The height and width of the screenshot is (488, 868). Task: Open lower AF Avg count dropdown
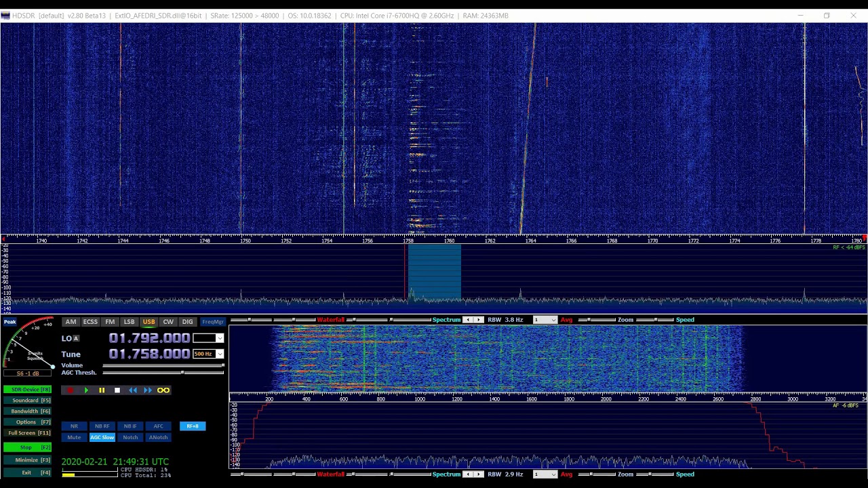pyautogui.click(x=545, y=474)
